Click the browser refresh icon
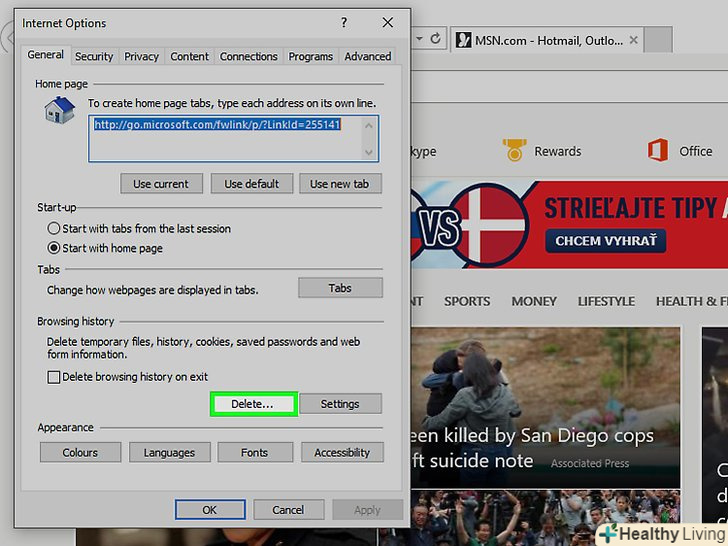The width and height of the screenshot is (728, 546). [435, 39]
